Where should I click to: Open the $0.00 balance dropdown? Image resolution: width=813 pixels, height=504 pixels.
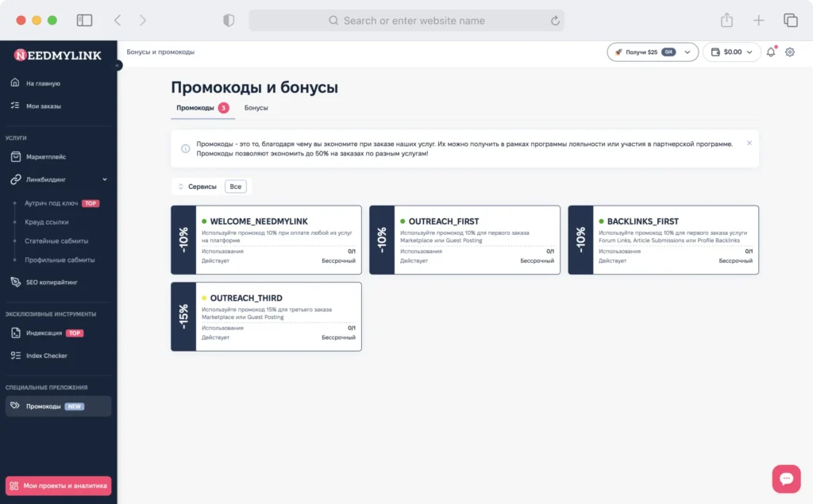(x=731, y=52)
